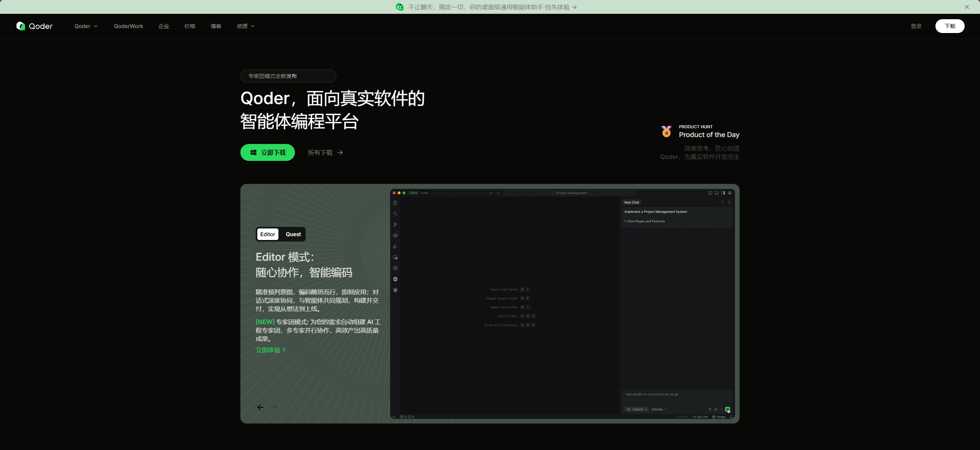
Task: Click the Go Live status bar item
Action: (x=700, y=417)
